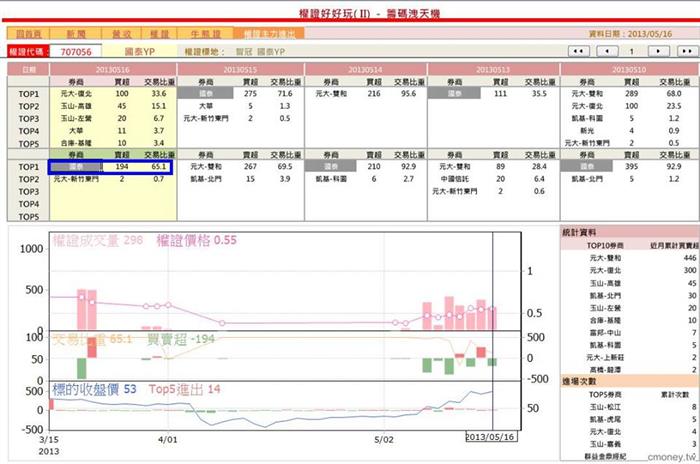The image size is (700, 464).
Task: Click 元大-上新莊 in TOP10 broker list
Action: point(605,358)
